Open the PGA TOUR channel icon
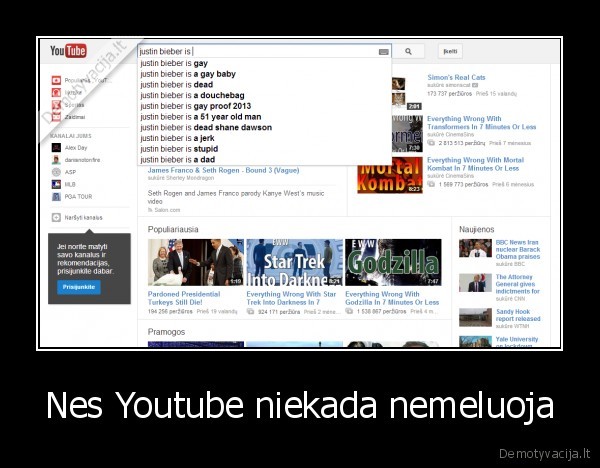Image resolution: width=600 pixels, height=468 pixels. (56, 197)
